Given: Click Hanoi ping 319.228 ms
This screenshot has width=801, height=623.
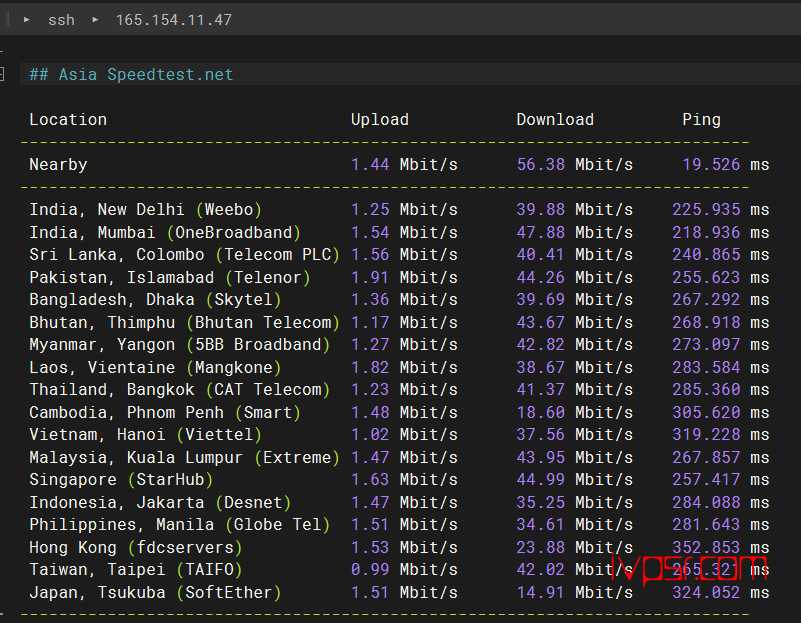Looking at the screenshot, I should [x=721, y=434].
